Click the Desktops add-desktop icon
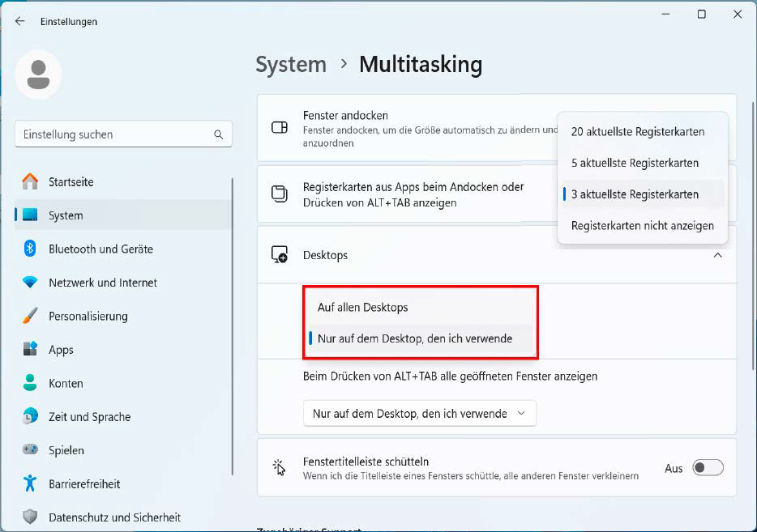 (x=280, y=255)
